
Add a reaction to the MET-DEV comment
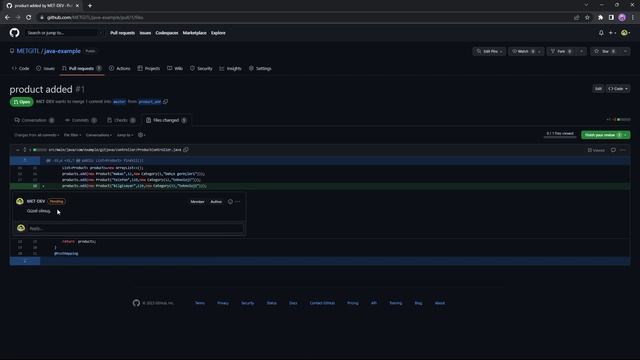(230, 202)
